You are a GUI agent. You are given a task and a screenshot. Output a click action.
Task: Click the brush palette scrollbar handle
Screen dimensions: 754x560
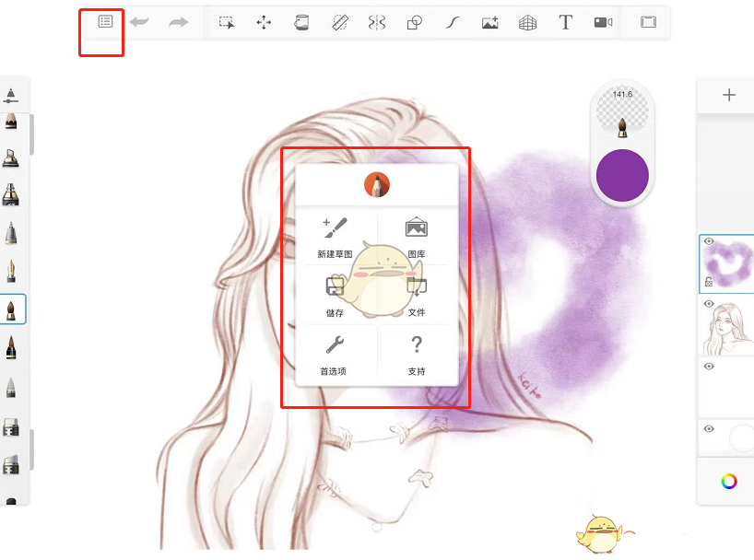tap(31, 134)
